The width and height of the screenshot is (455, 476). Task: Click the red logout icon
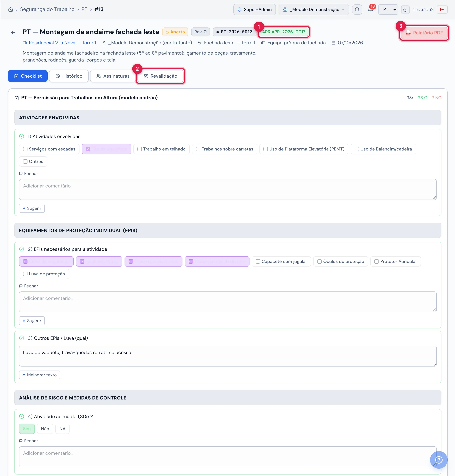(442, 10)
